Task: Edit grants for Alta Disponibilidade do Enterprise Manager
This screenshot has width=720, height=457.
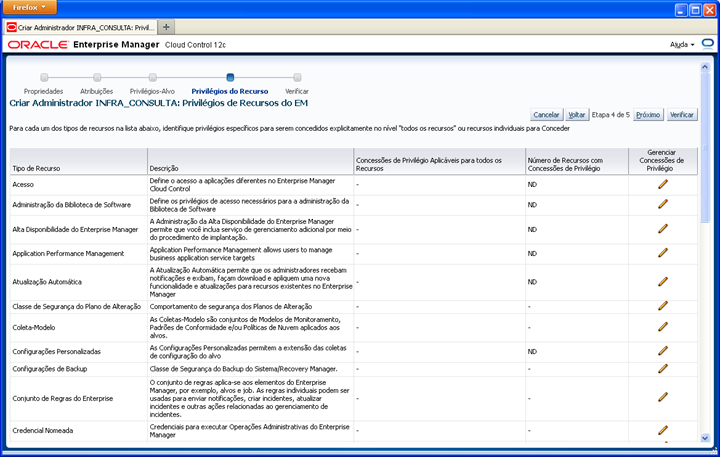Action: point(663,229)
